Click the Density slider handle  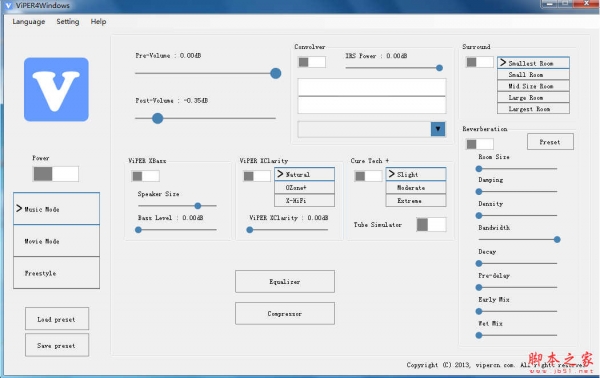pos(479,216)
